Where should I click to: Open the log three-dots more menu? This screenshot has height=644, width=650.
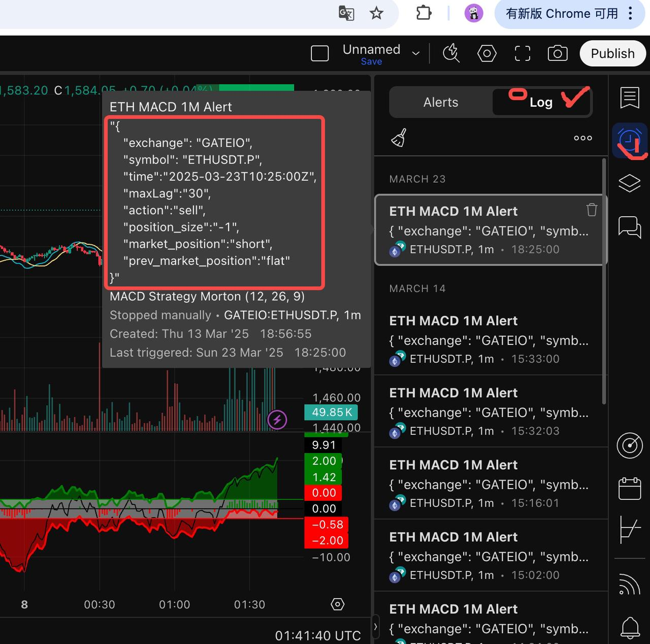582,138
